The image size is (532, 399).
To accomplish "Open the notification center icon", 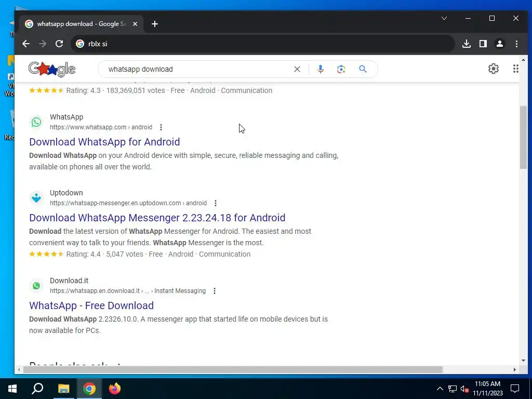I will [x=515, y=389].
